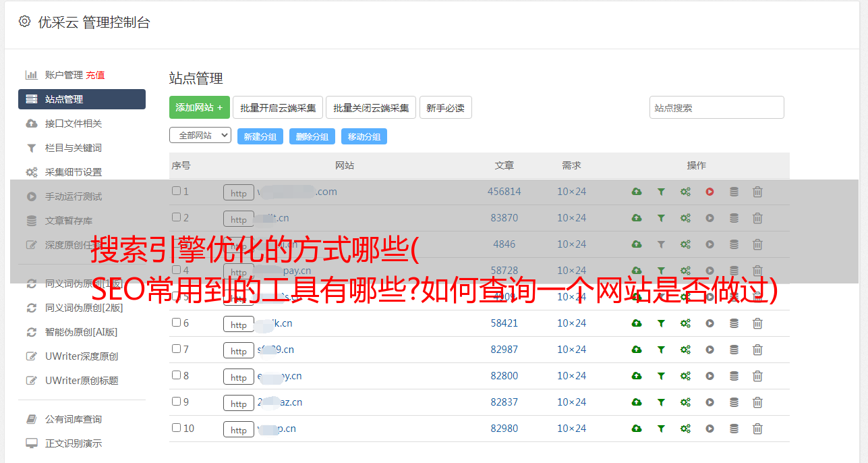
Task: Click red play icon in row 456814
Action: [710, 192]
